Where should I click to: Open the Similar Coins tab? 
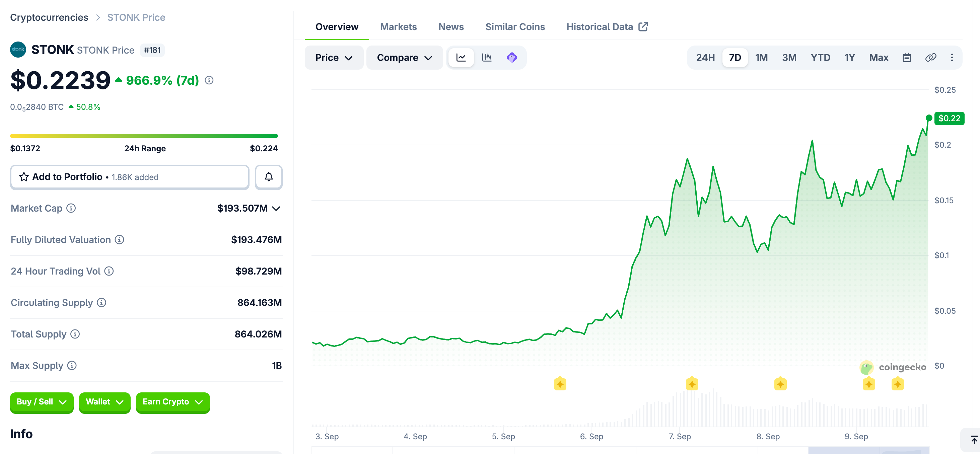(515, 26)
